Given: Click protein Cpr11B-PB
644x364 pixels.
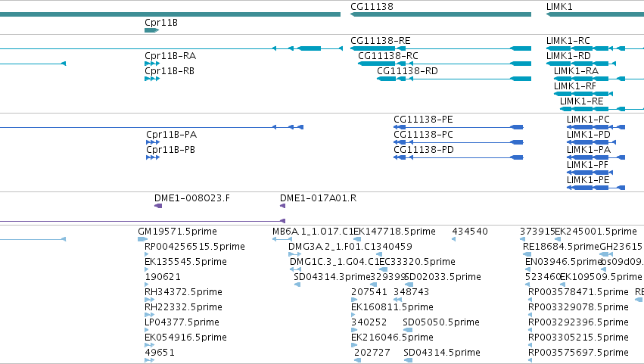Looking at the screenshot, I should tap(170, 150).
